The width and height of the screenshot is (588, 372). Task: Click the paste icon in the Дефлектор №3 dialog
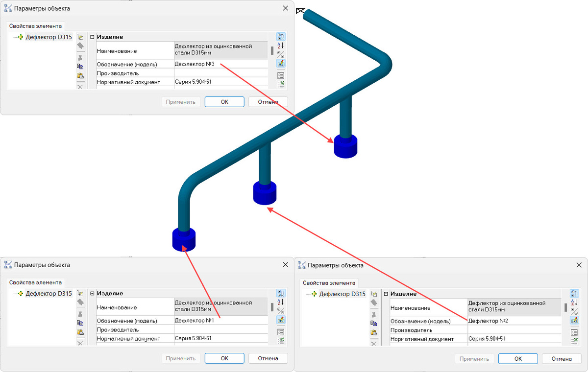(x=80, y=76)
